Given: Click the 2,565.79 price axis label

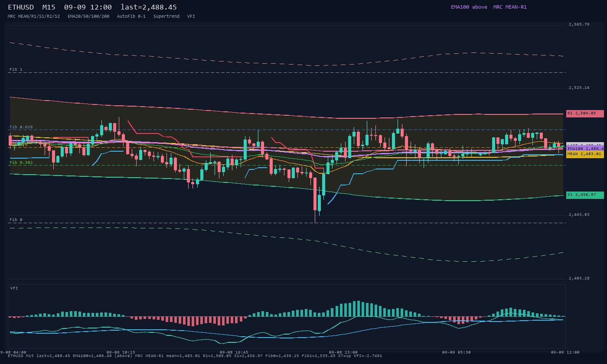Looking at the screenshot, I should coord(579,24).
